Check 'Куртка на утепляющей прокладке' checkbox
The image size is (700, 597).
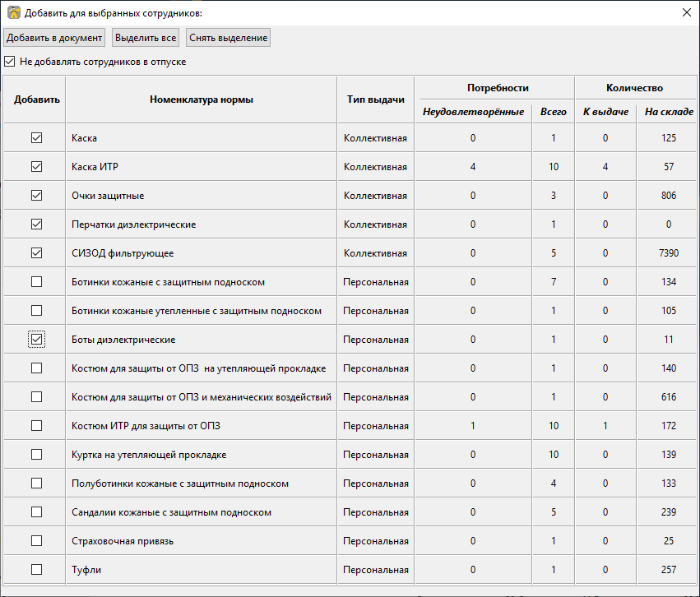point(37,454)
